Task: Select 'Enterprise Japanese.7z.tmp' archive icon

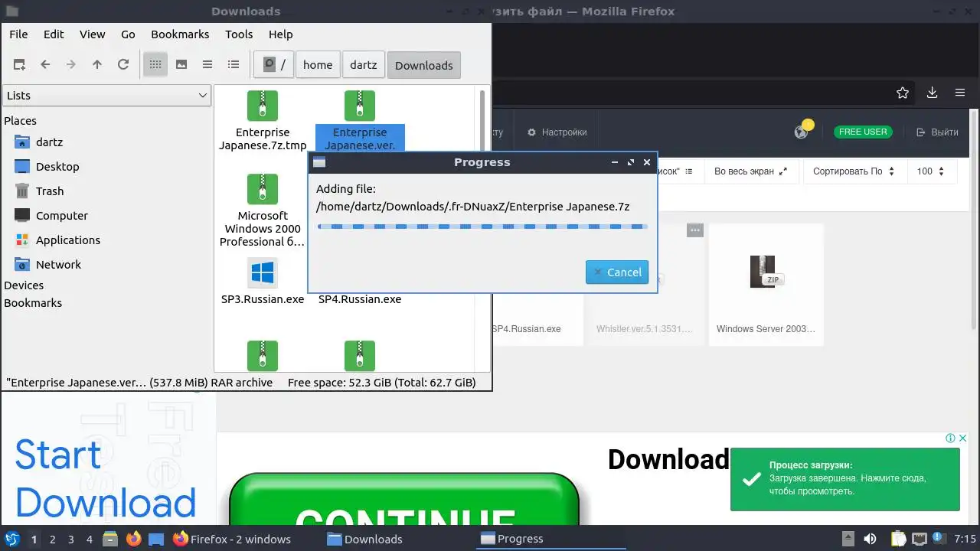Action: coord(263,106)
